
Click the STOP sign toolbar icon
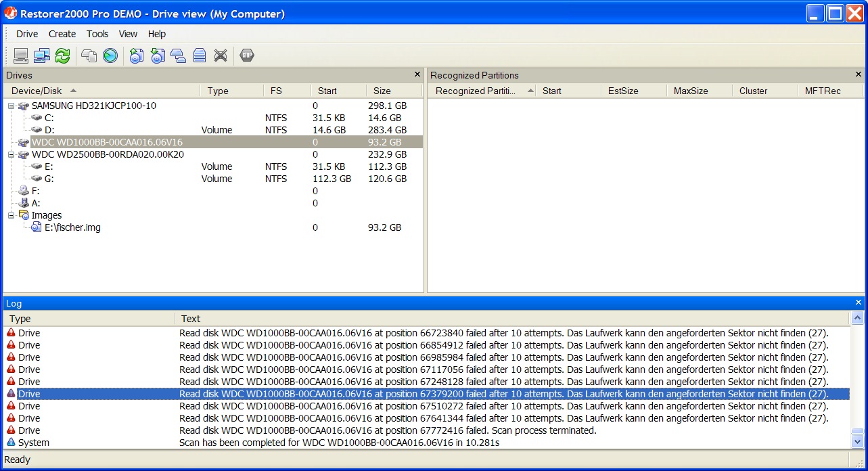point(247,56)
